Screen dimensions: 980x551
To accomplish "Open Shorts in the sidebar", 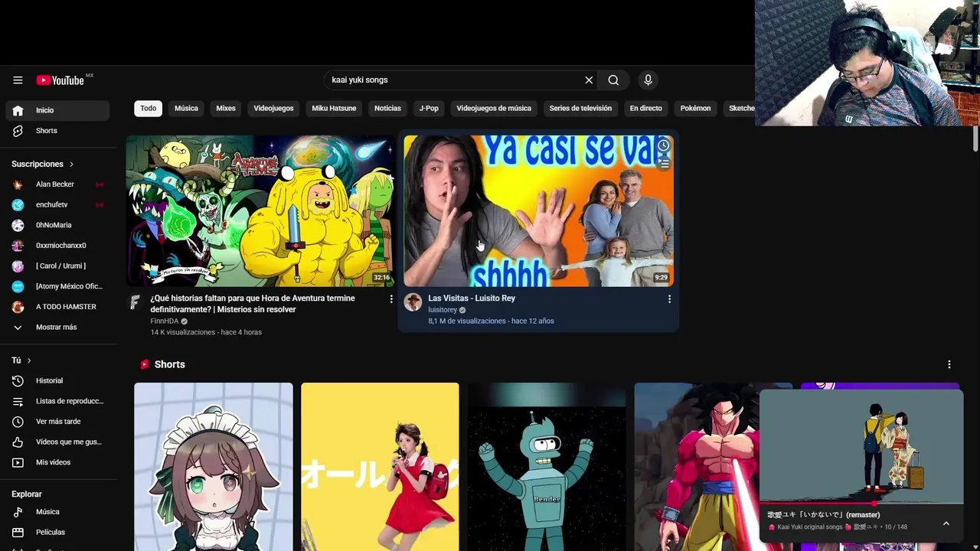I will point(58,131).
